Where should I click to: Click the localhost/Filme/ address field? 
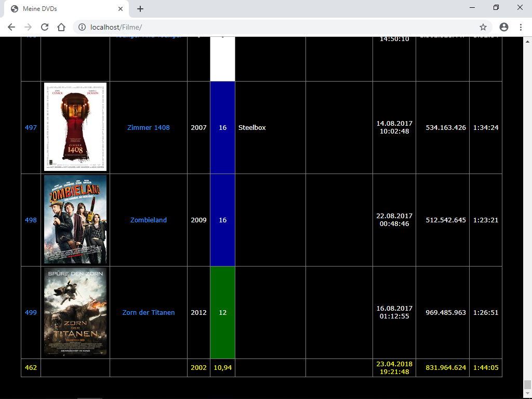(260, 27)
